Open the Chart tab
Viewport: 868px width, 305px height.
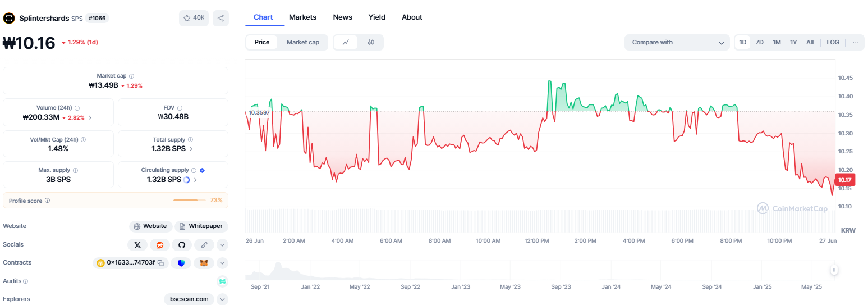click(x=263, y=17)
